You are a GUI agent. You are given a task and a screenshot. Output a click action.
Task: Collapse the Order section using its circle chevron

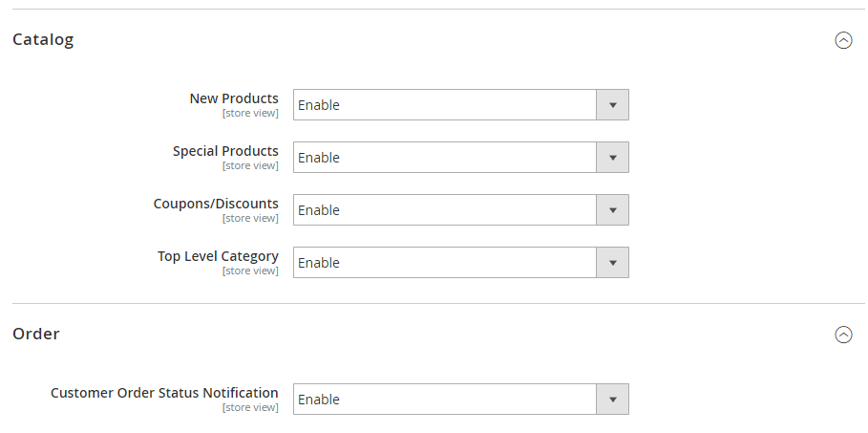(843, 335)
